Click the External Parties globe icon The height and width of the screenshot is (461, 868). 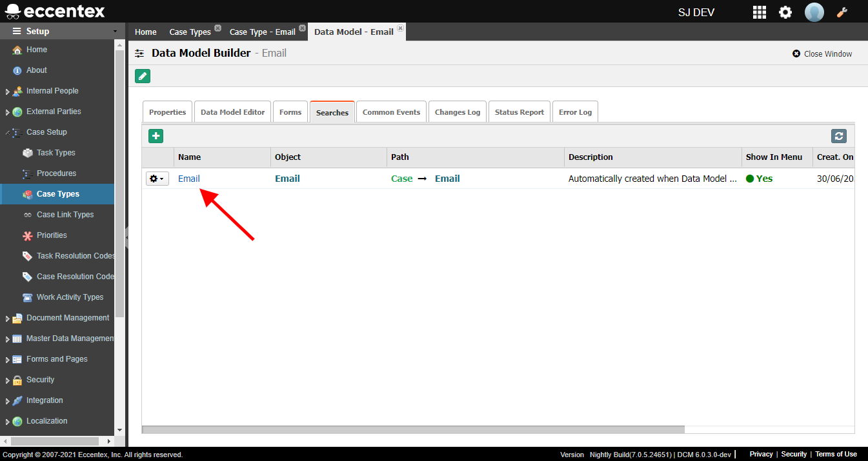coord(17,112)
